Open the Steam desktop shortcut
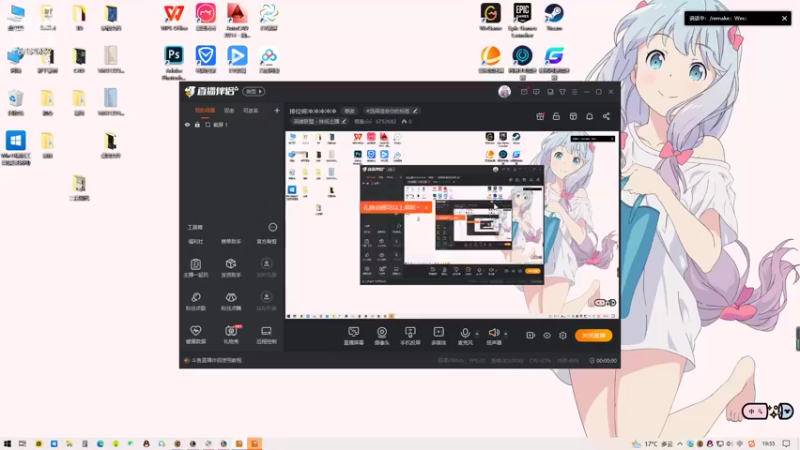Screen dimensions: 800x450 click(x=554, y=18)
